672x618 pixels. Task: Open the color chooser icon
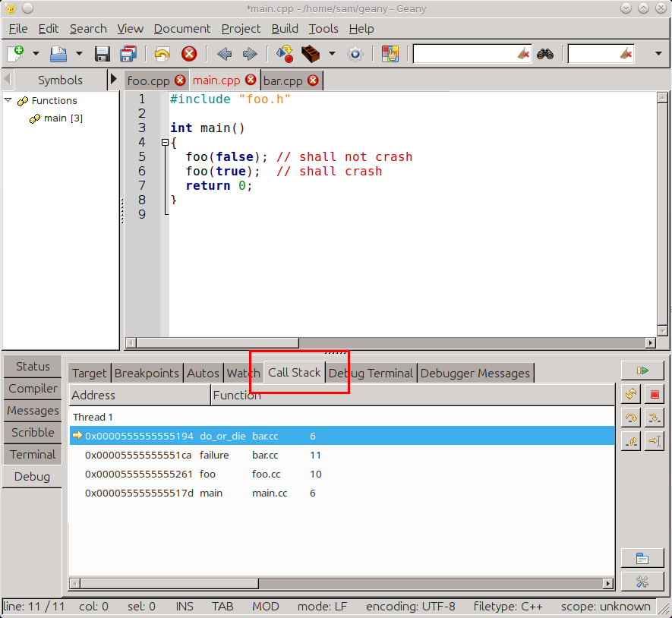point(390,54)
